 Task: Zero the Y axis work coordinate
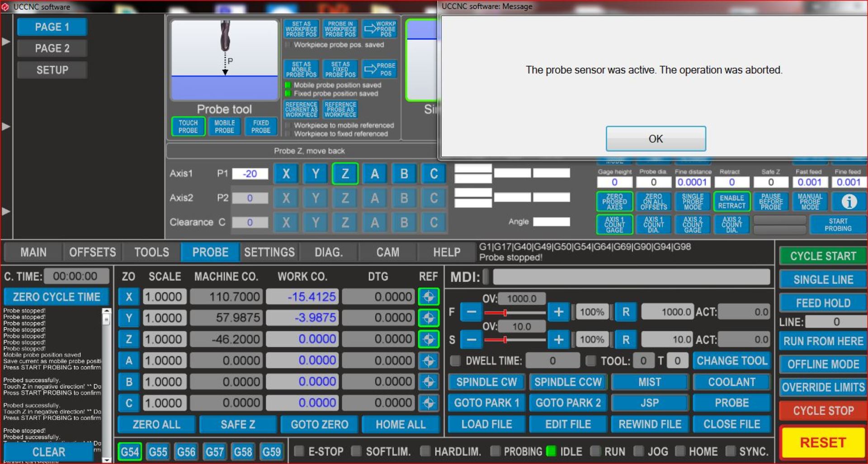pos(129,318)
